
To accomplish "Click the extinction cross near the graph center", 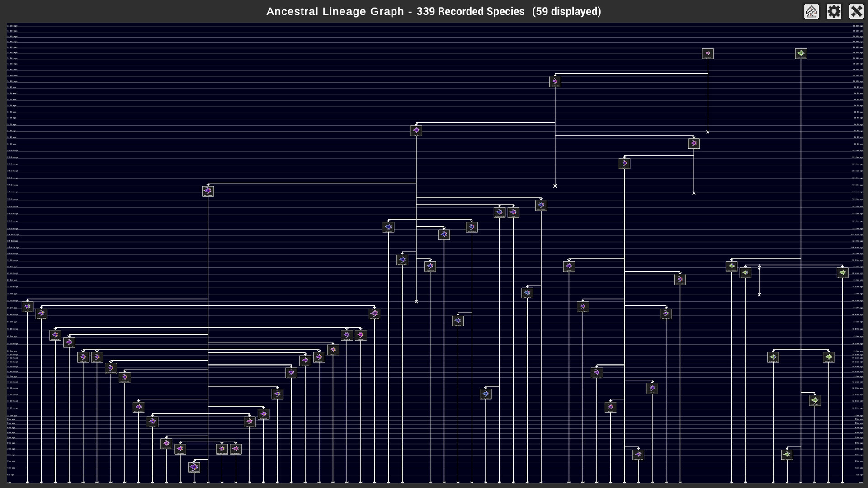I will coord(416,301).
